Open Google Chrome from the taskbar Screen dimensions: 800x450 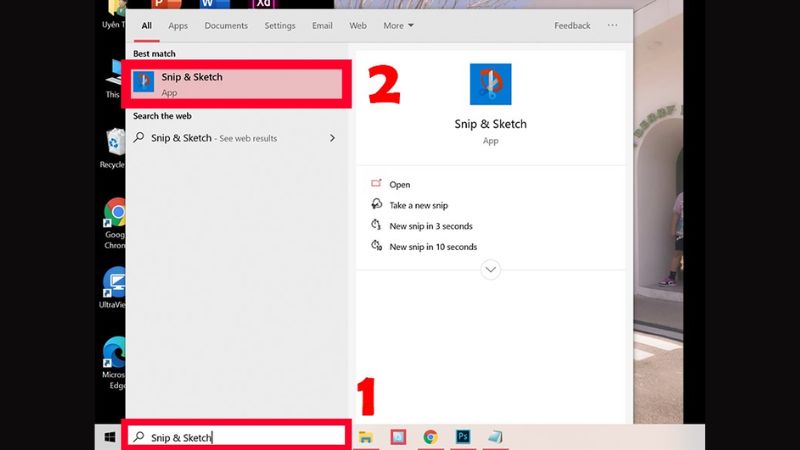(x=430, y=437)
